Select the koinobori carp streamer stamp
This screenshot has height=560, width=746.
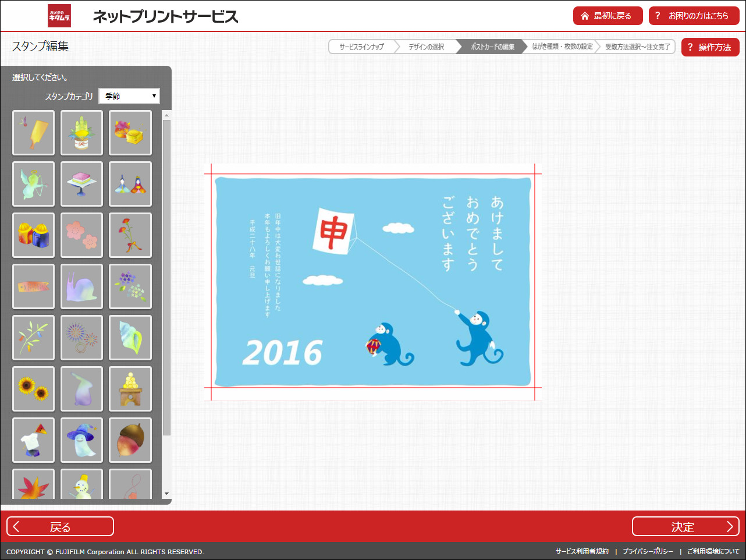pos(33,286)
